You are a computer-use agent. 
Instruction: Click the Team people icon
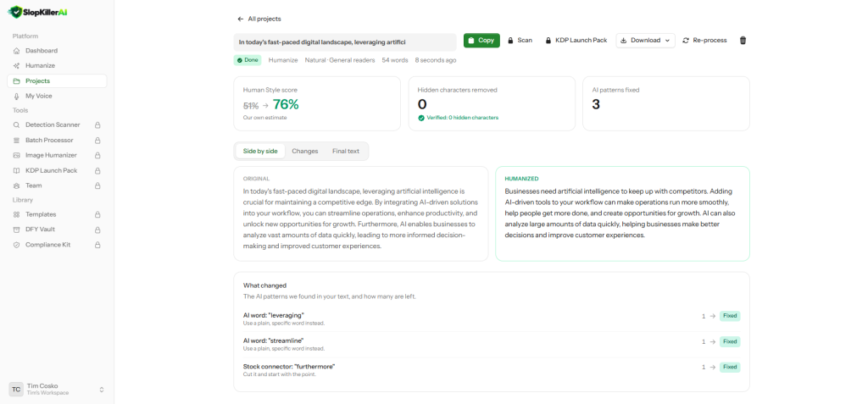(x=17, y=185)
